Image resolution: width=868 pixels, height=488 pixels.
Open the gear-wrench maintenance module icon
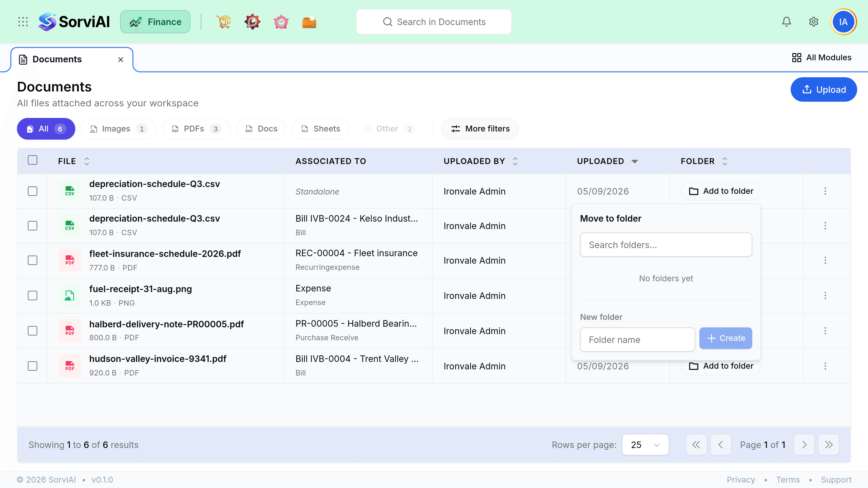point(252,22)
